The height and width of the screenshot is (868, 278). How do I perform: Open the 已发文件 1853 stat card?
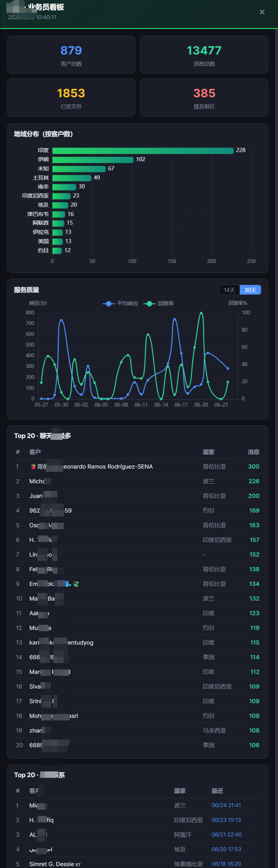click(x=71, y=97)
